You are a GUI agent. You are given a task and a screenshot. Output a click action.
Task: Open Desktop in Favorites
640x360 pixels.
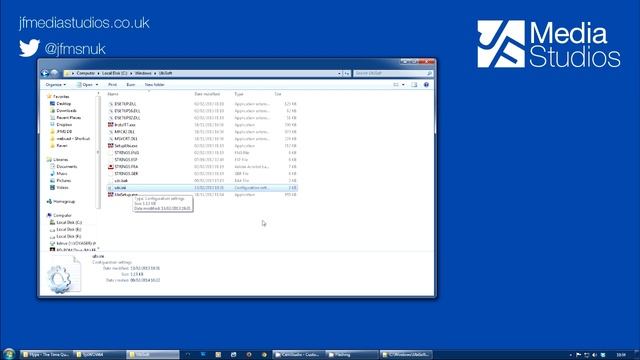tap(63, 104)
